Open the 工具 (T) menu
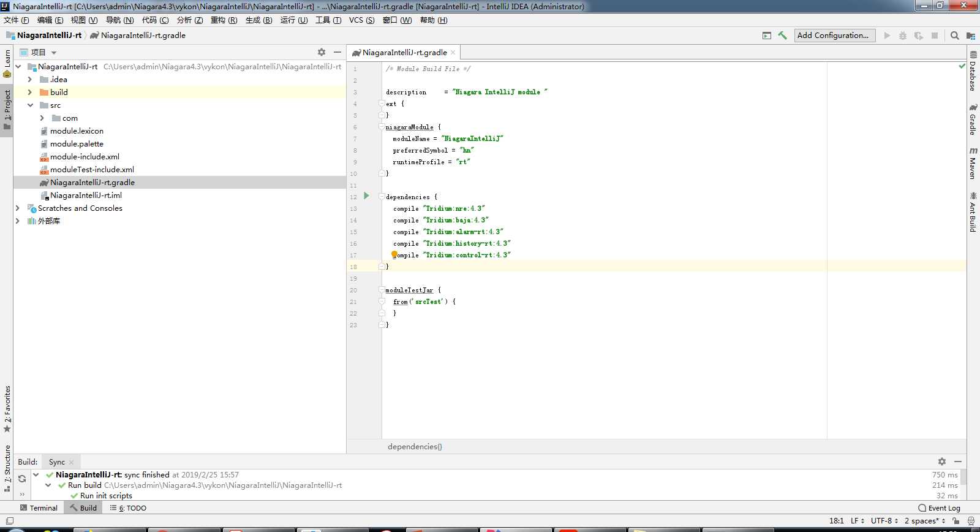 (328, 20)
